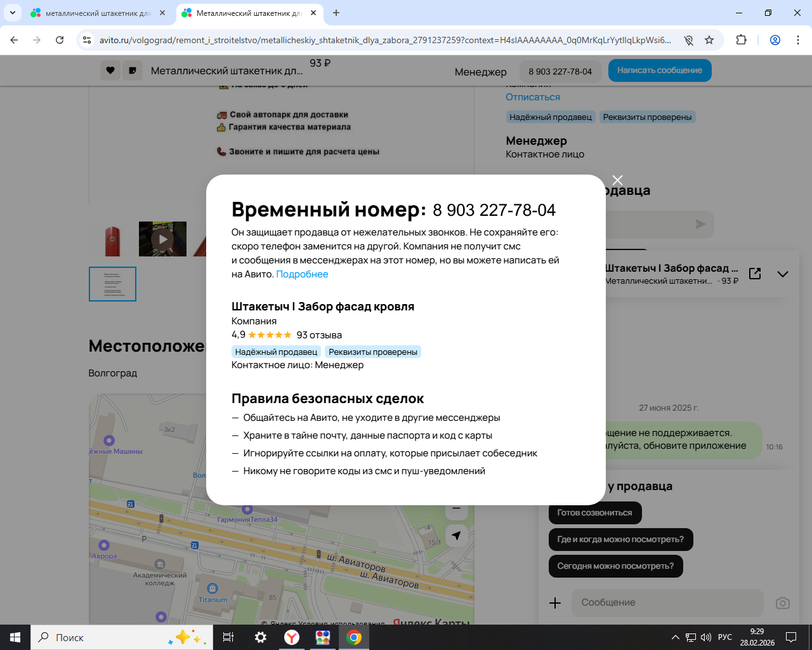Click the Аврора marker on the map
The height and width of the screenshot is (650, 812).
pyautogui.click(x=104, y=545)
